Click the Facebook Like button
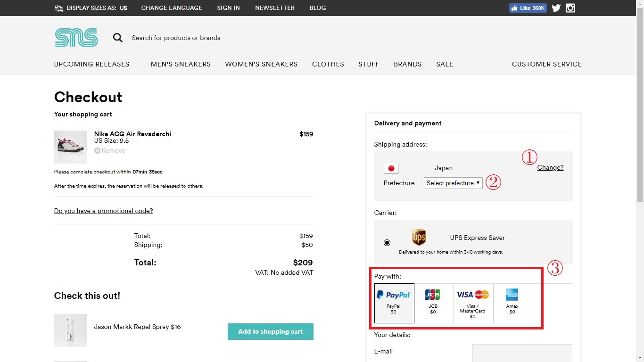Screen dimensions: 644x362 528,8
